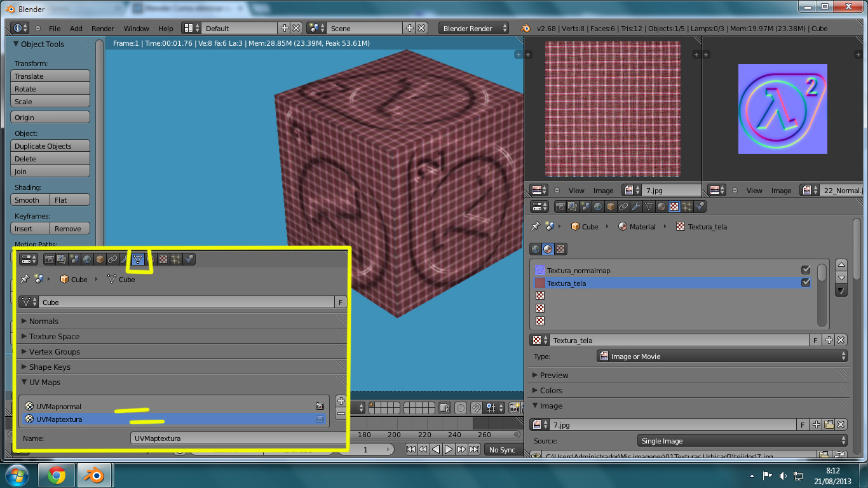
Task: Click the Join button
Action: (x=50, y=172)
